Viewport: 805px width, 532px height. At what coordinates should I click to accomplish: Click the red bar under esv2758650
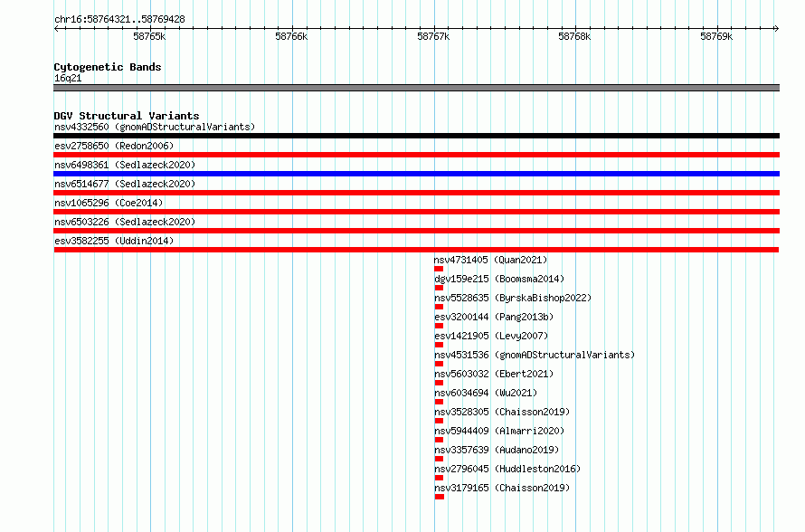(x=416, y=155)
